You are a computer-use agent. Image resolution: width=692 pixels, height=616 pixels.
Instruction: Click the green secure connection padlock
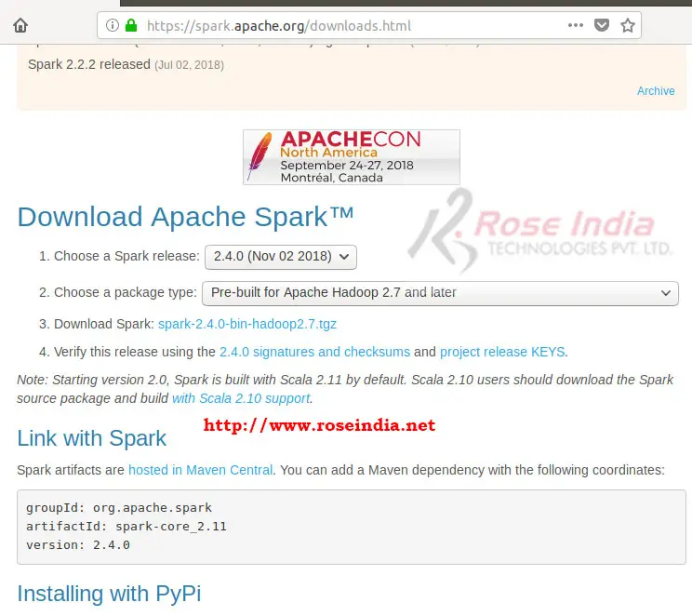pos(131,25)
